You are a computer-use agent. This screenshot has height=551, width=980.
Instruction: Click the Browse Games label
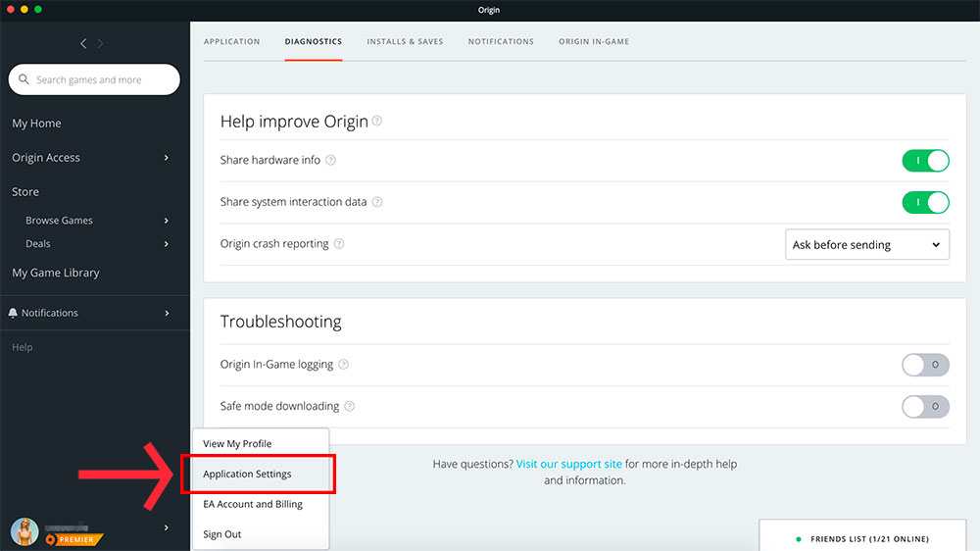coord(59,221)
